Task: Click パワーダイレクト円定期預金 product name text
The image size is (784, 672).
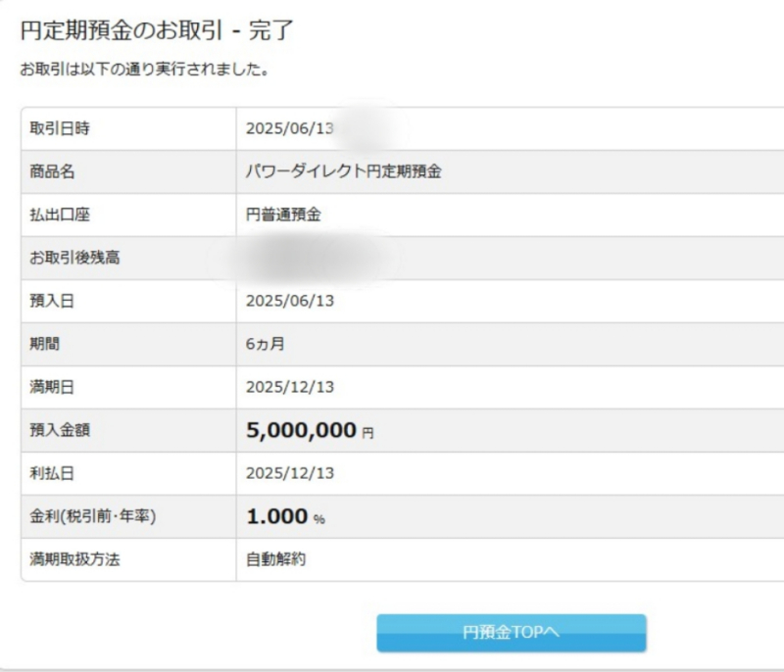Action: pyautogui.click(x=344, y=171)
